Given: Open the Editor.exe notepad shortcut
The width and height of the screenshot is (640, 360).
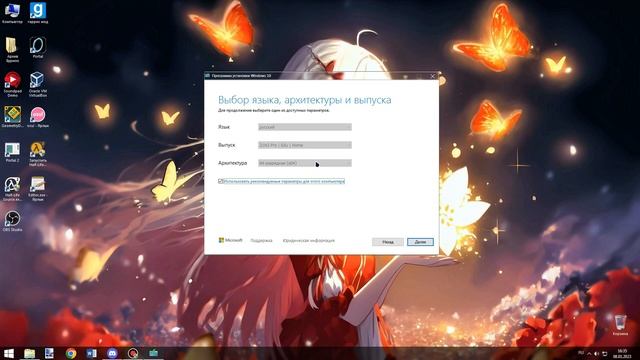Looking at the screenshot, I should [x=38, y=188].
